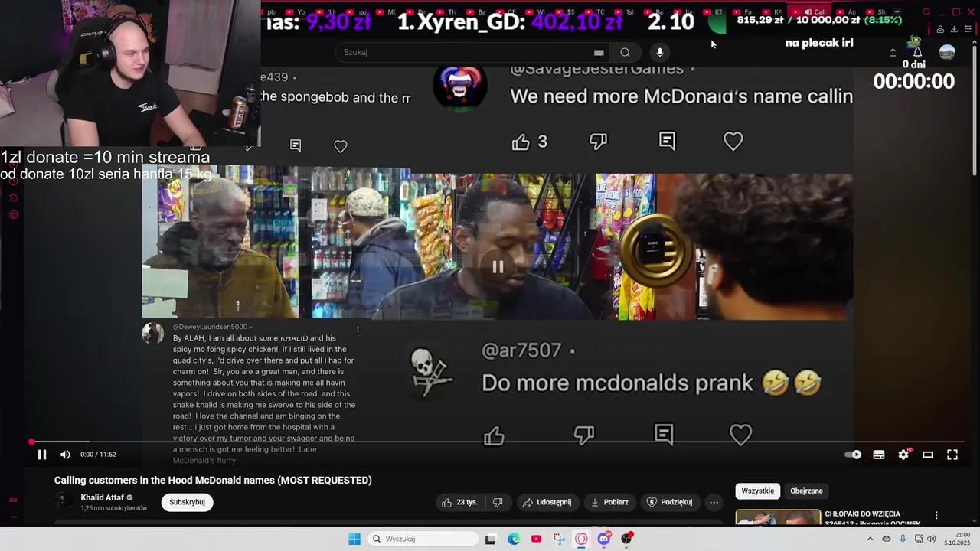Open the more actions menu next to Podziękuj

click(x=714, y=502)
